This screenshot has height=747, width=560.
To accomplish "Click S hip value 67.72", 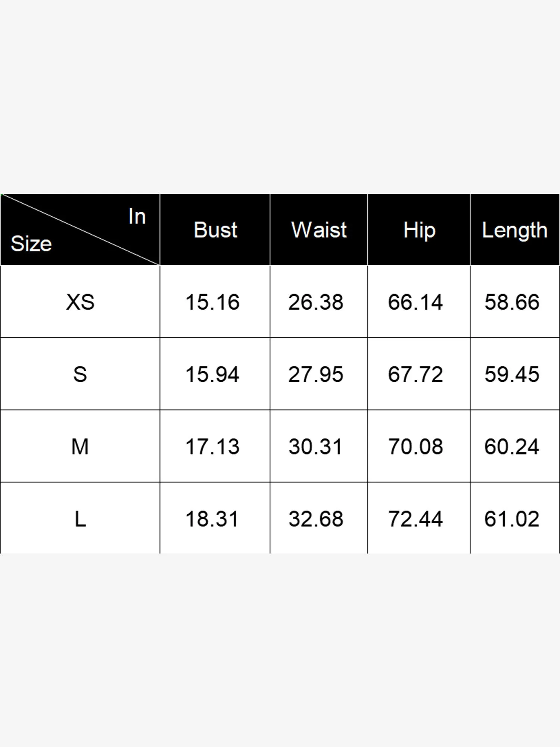I will (416, 374).
